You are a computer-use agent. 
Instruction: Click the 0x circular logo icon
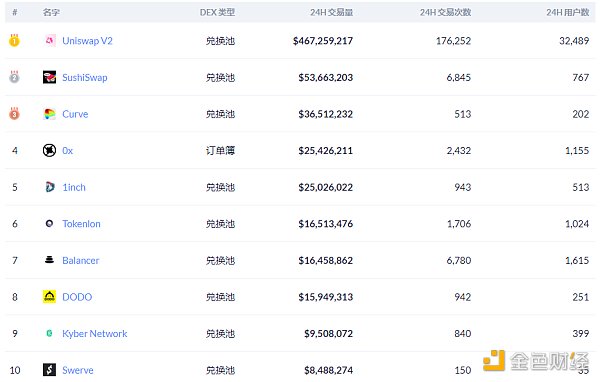click(49, 150)
